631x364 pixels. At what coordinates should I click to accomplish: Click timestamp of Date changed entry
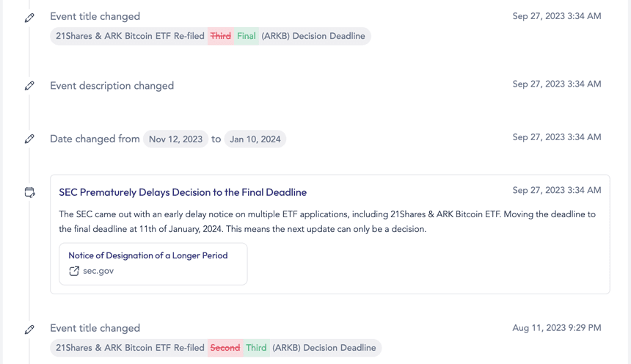557,137
